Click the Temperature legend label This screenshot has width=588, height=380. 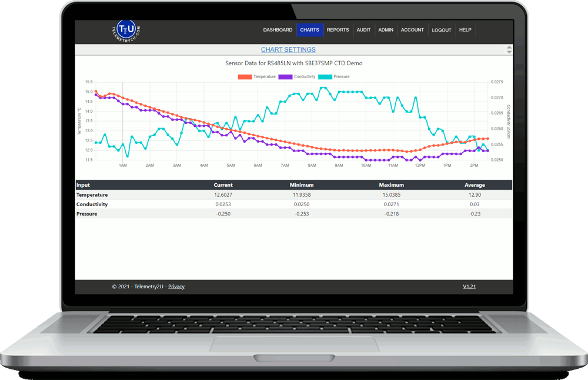tap(265, 77)
